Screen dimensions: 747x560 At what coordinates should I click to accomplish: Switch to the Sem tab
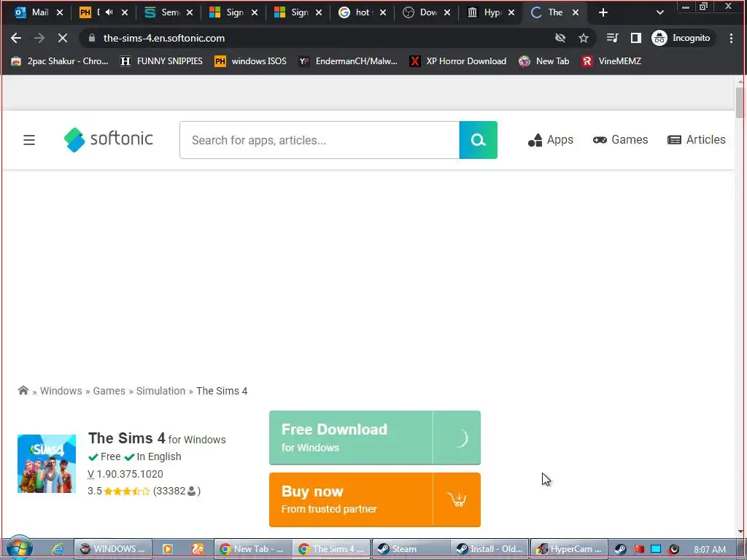[168, 13]
